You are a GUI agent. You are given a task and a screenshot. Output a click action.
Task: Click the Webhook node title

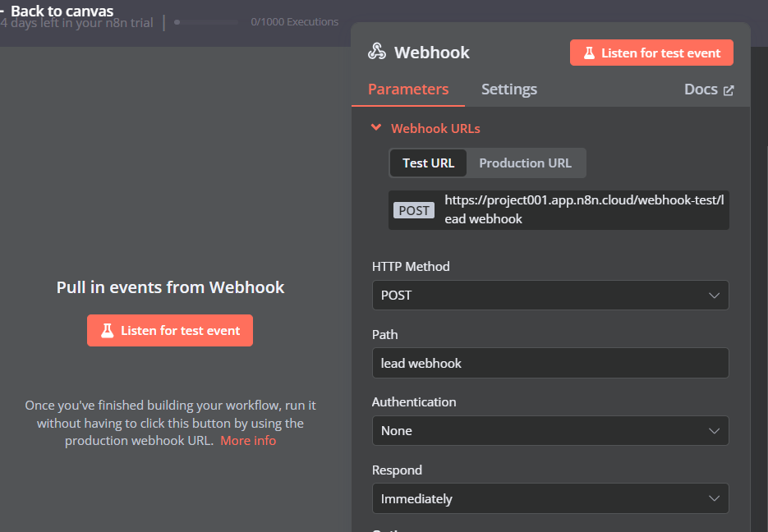pos(431,53)
